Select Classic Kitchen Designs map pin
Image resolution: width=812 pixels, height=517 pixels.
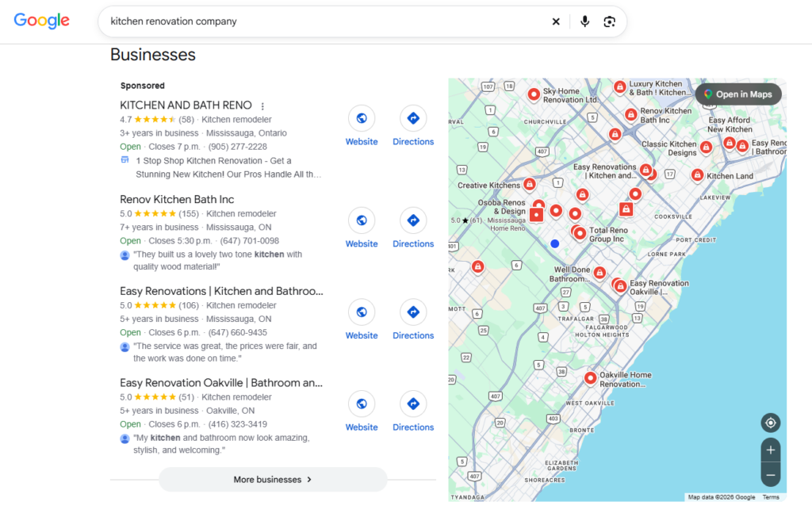coord(706,147)
